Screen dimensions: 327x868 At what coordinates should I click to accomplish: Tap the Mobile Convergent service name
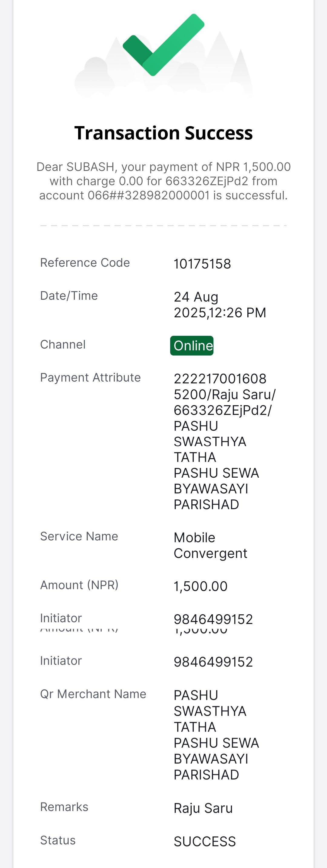(210, 545)
